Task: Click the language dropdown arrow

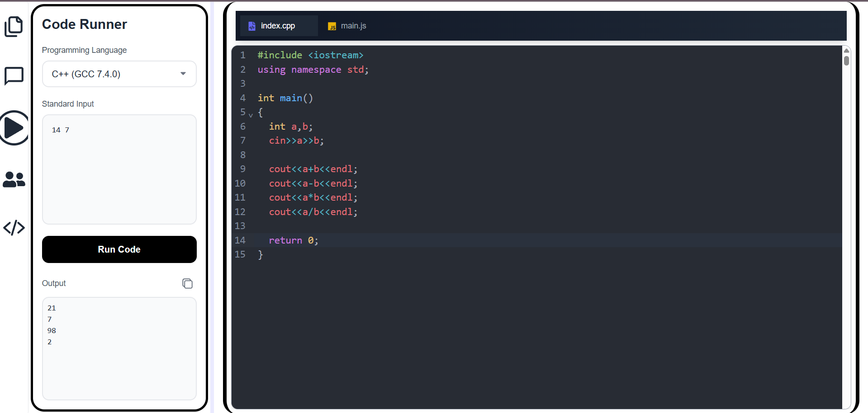Action: pos(183,74)
